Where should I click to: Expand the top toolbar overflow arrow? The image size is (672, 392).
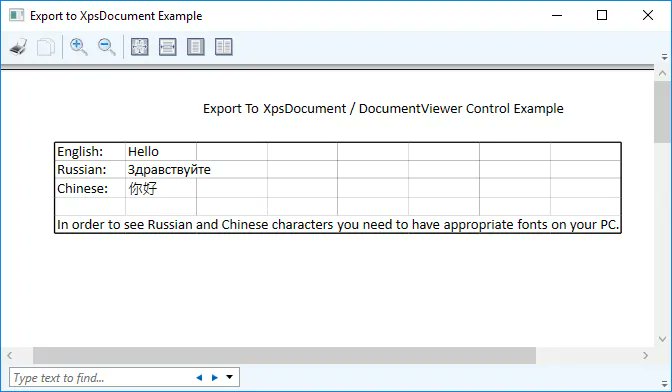[x=664, y=57]
